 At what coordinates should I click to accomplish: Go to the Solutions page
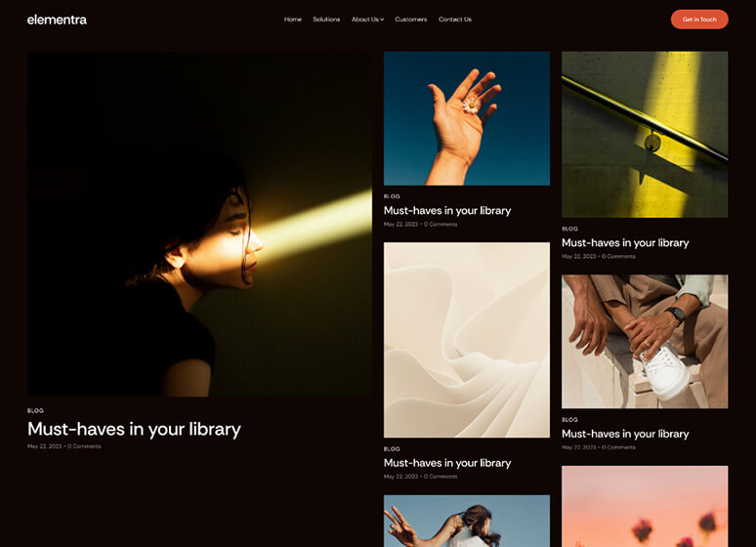[326, 20]
